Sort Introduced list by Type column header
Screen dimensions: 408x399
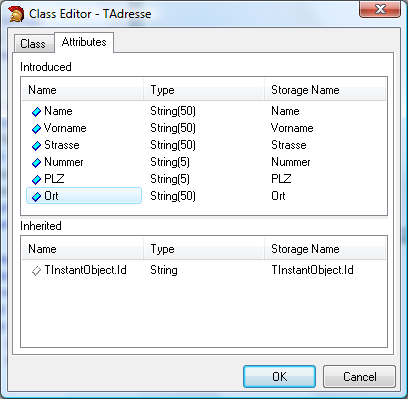point(204,90)
